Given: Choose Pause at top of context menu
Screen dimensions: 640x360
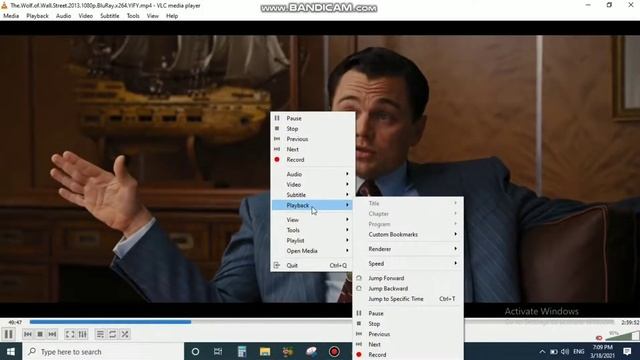Looking at the screenshot, I should click(313, 118).
